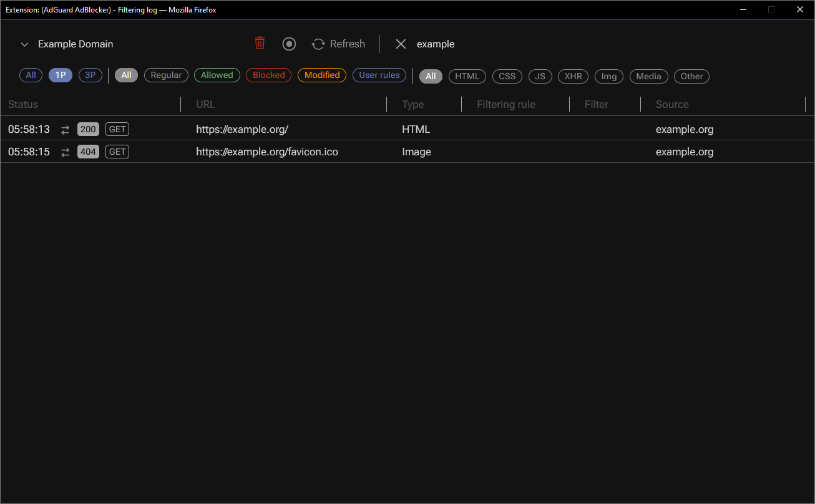Switch to the Img request type filter
815x504 pixels.
pyautogui.click(x=608, y=76)
